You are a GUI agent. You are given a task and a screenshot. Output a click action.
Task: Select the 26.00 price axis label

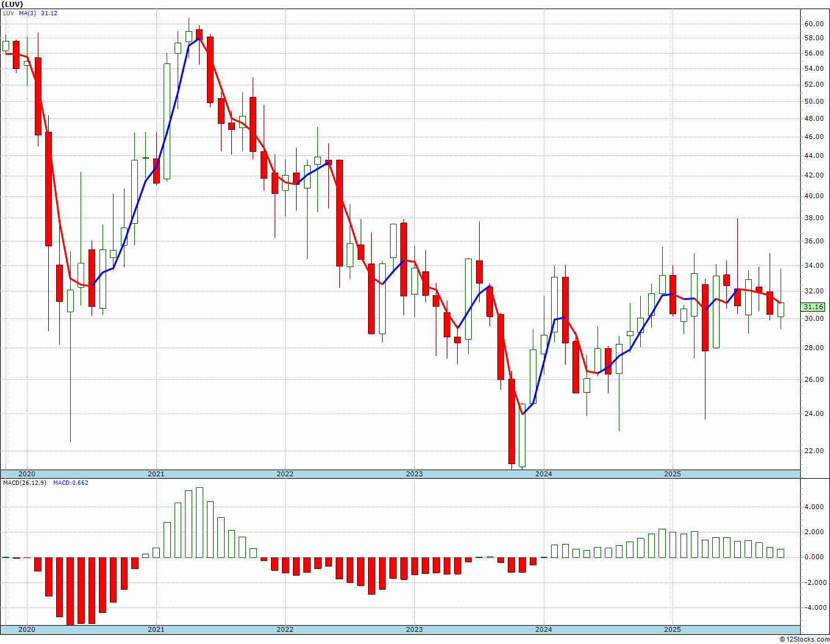point(814,380)
